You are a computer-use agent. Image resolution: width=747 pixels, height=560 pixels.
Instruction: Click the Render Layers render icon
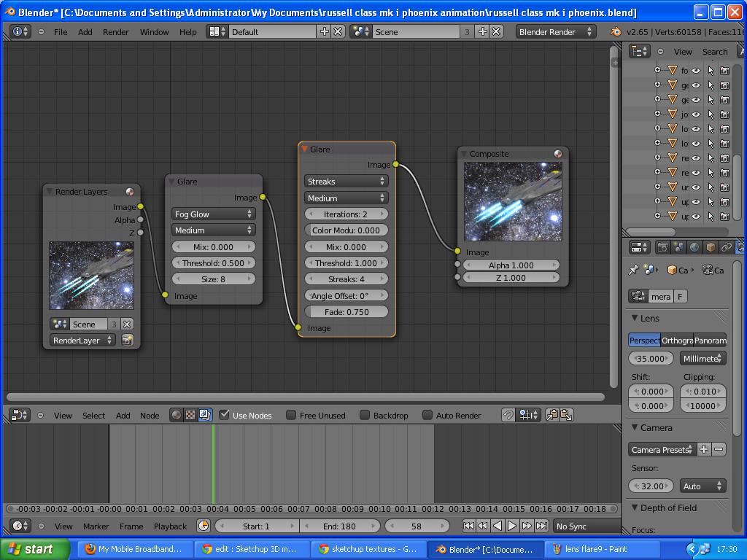click(127, 340)
